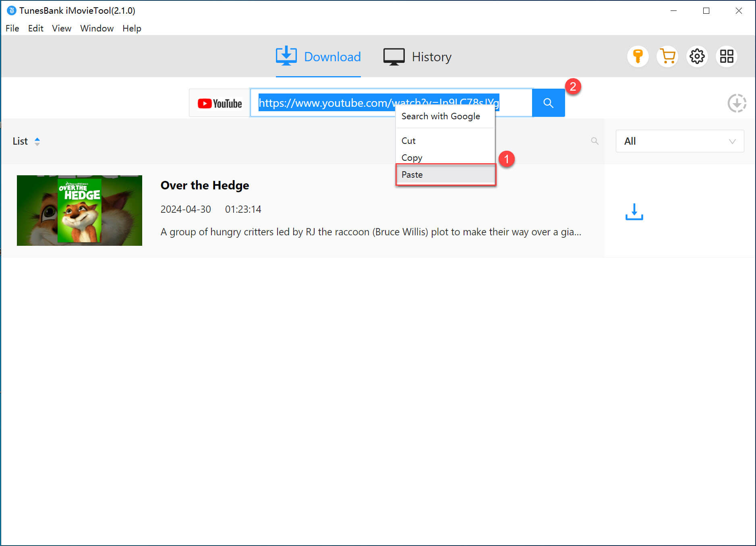Open the download queue circle icon

pyautogui.click(x=736, y=103)
